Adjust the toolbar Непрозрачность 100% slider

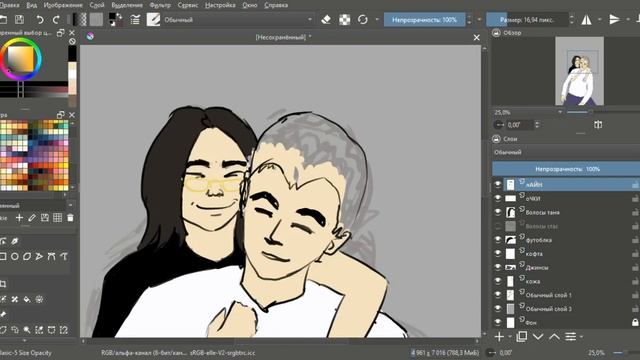pos(424,20)
